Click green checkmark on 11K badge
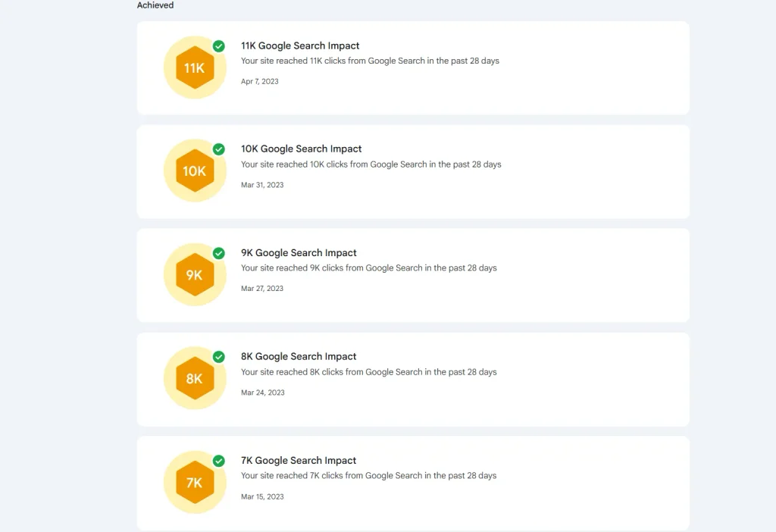Viewport: 776px width, 532px height. [x=219, y=46]
